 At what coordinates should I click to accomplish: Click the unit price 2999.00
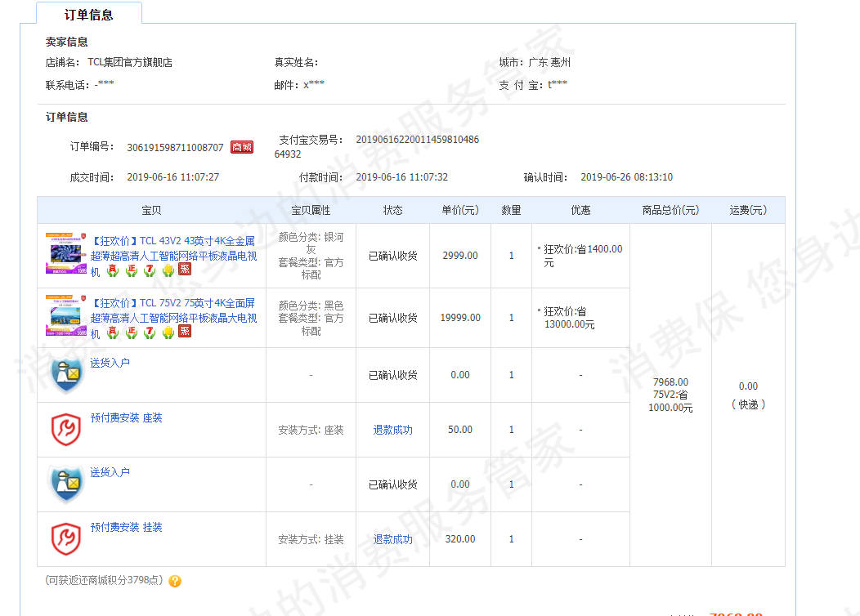point(460,256)
